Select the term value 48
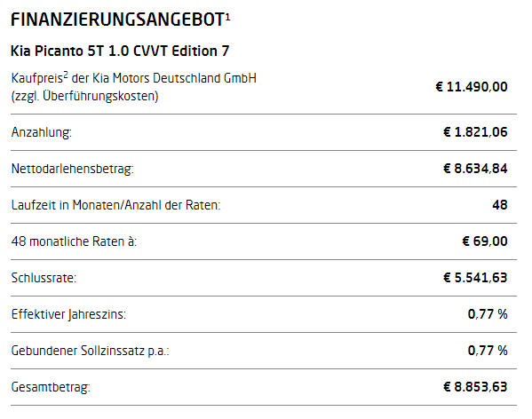 [500, 205]
